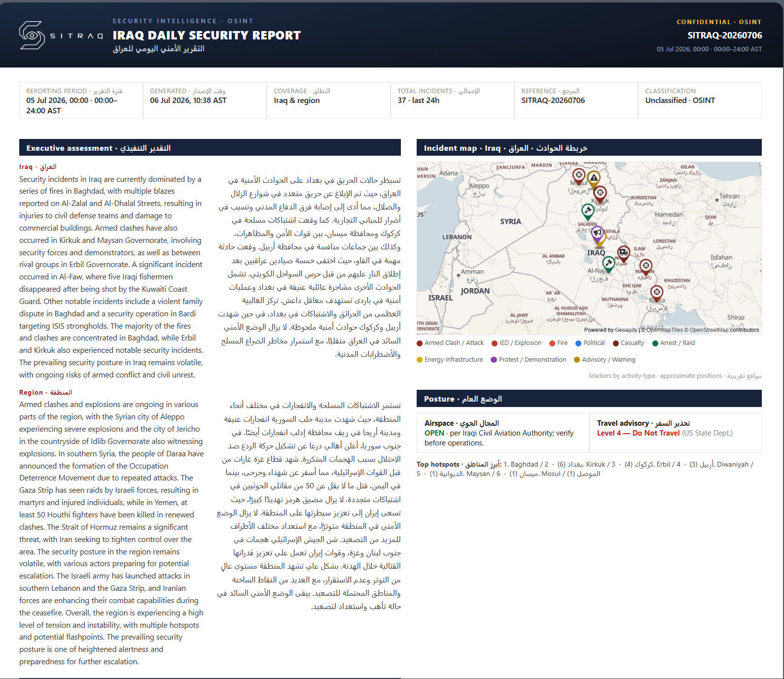Click the Energy Infrastructure legend dot
The image size is (784, 679).
click(420, 360)
